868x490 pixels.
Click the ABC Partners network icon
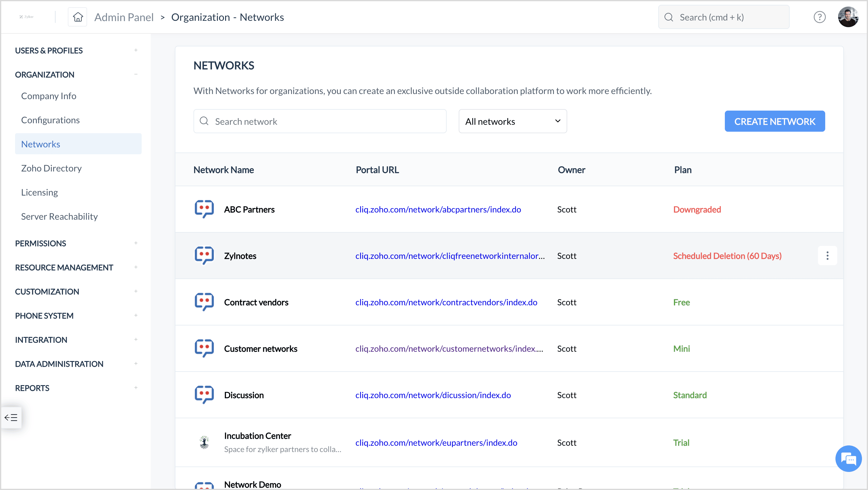[204, 209]
